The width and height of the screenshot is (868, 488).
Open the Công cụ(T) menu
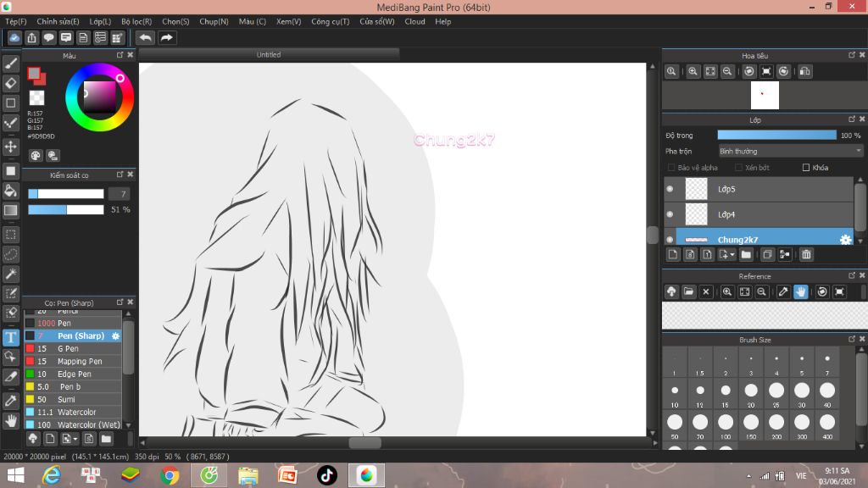click(x=331, y=21)
